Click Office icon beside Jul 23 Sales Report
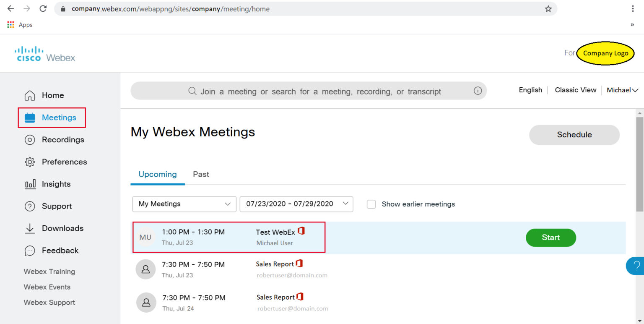Viewport: 644px width, 324px height. (x=299, y=264)
